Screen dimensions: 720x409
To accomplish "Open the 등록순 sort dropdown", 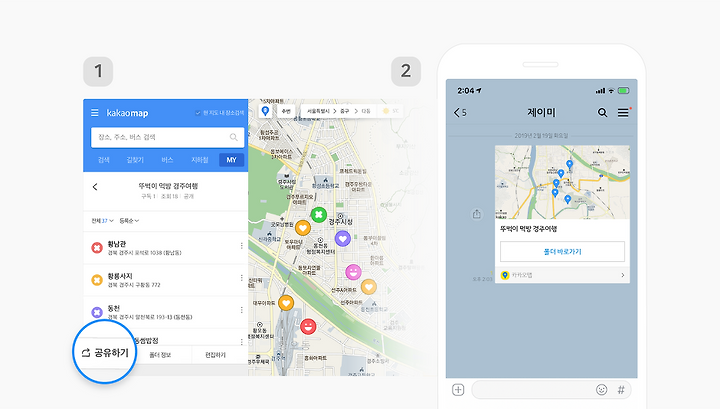I will [x=129, y=221].
